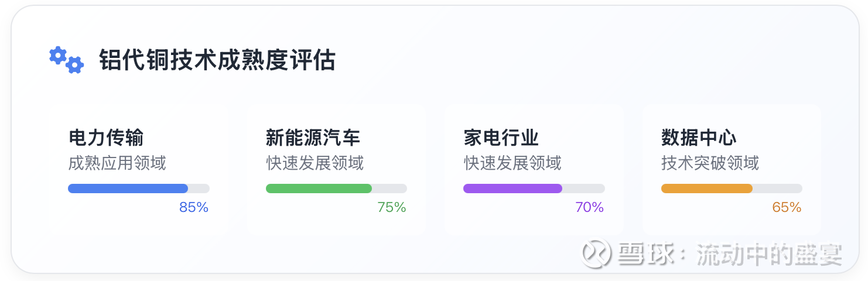This screenshot has height=281, width=868.
Task: Click 快速发展领域 under 新能源汽车
Action: point(315,163)
